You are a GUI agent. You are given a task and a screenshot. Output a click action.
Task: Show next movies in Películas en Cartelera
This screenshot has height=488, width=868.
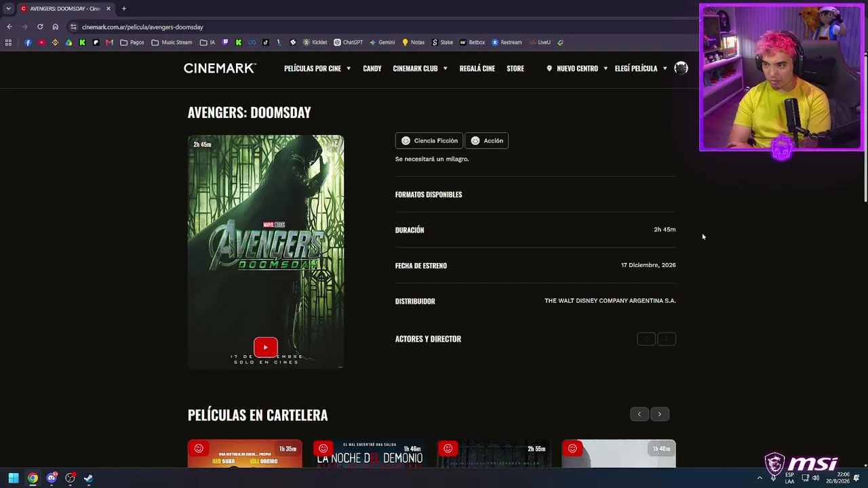659,414
